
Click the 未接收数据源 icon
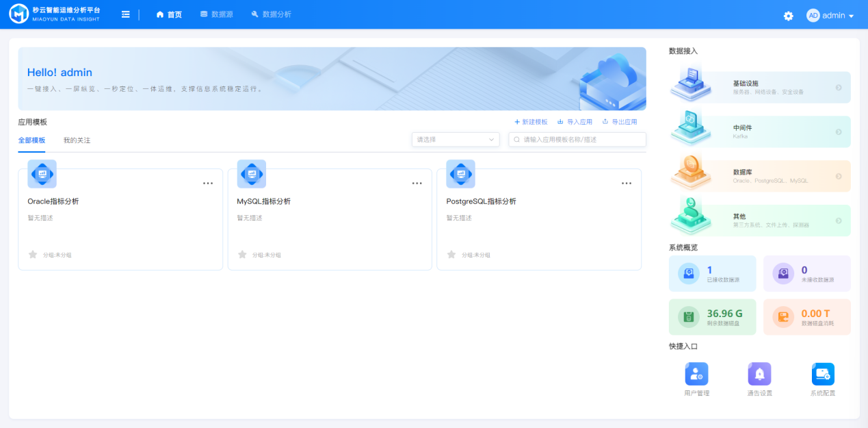(x=783, y=273)
